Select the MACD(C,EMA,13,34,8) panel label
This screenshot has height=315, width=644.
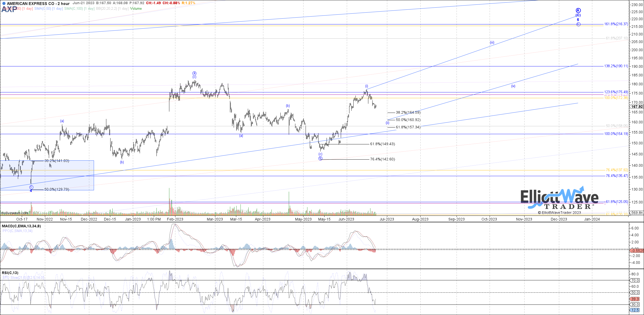21,226
